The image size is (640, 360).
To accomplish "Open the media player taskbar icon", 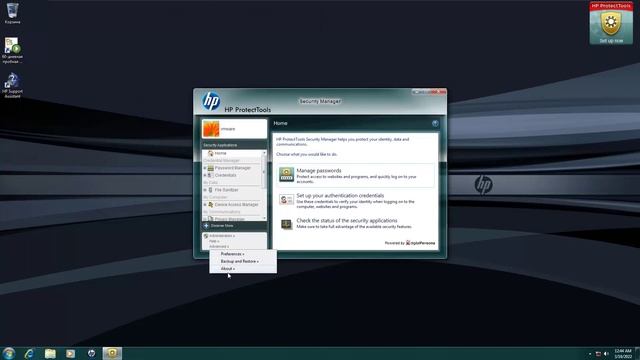I will [71, 353].
